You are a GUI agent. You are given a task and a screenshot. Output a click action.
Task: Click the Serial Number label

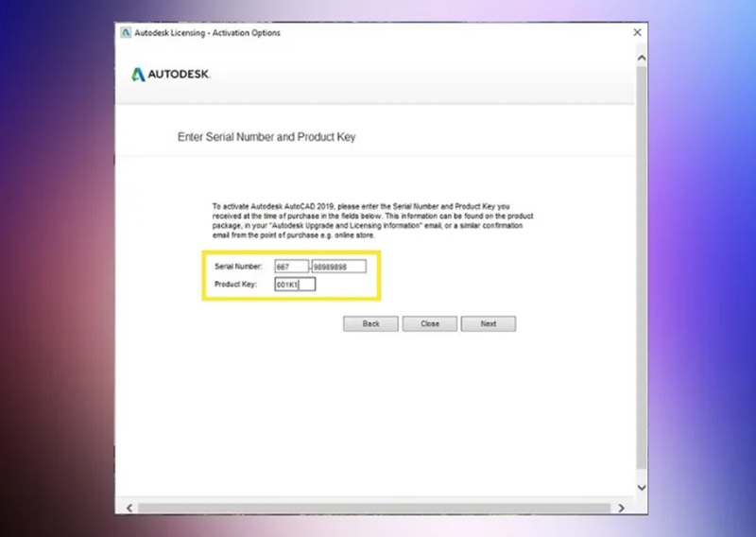[x=236, y=267]
